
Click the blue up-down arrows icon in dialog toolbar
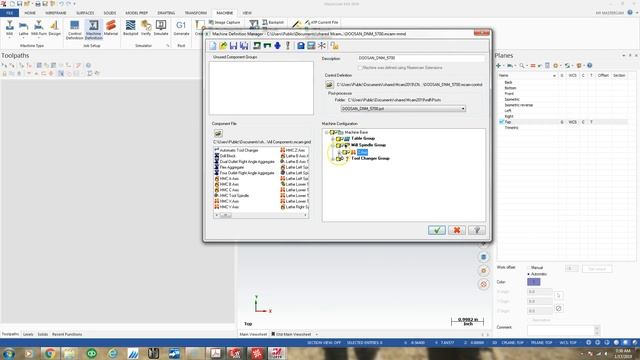278,46
